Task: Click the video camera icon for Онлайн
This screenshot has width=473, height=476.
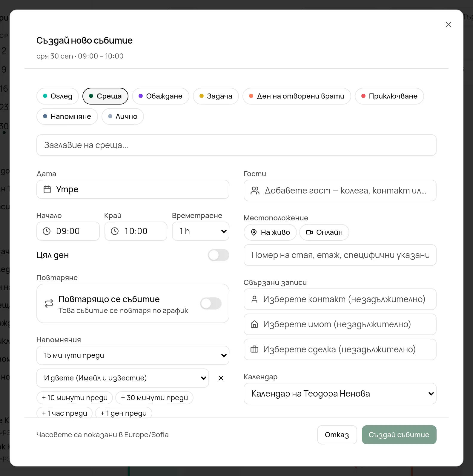Action: (309, 232)
